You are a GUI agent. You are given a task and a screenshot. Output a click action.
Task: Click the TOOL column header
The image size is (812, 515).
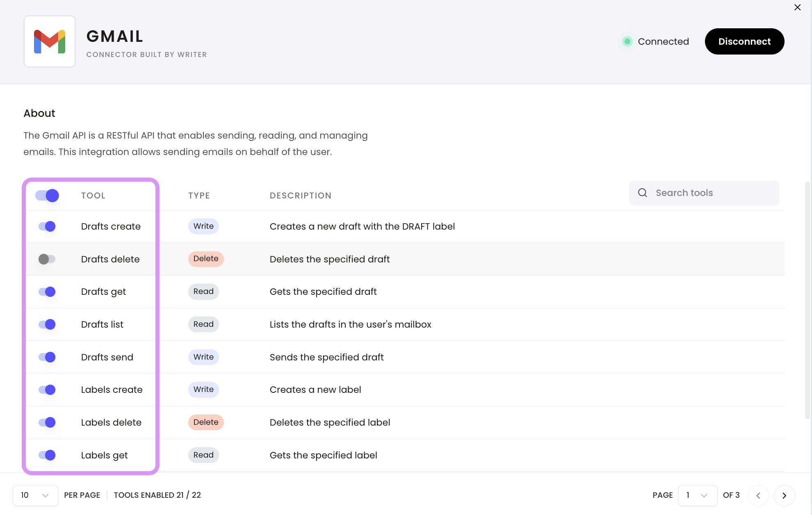[x=93, y=196]
